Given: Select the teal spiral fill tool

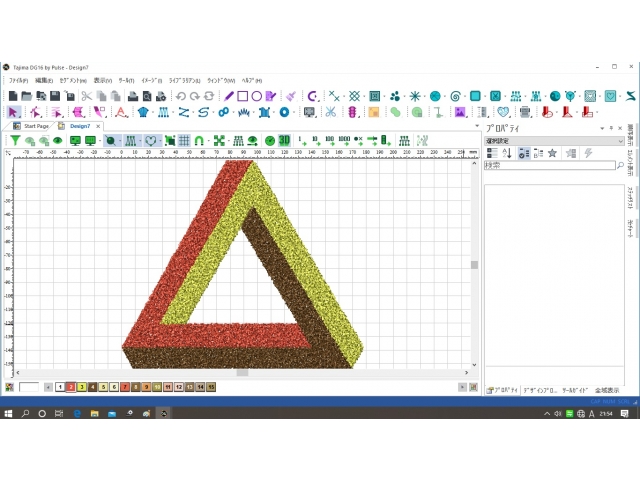Looking at the screenshot, I should pos(456,96).
